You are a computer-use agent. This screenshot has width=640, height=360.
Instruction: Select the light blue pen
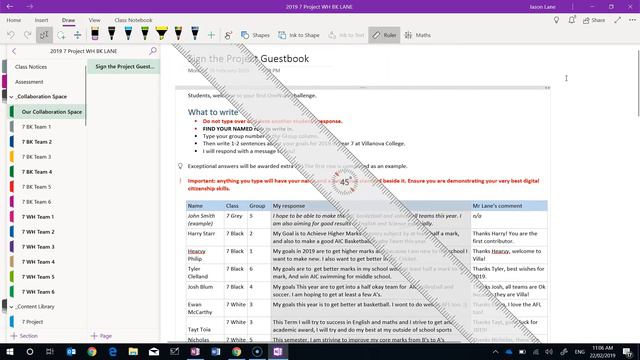pyautogui.click(x=128, y=33)
